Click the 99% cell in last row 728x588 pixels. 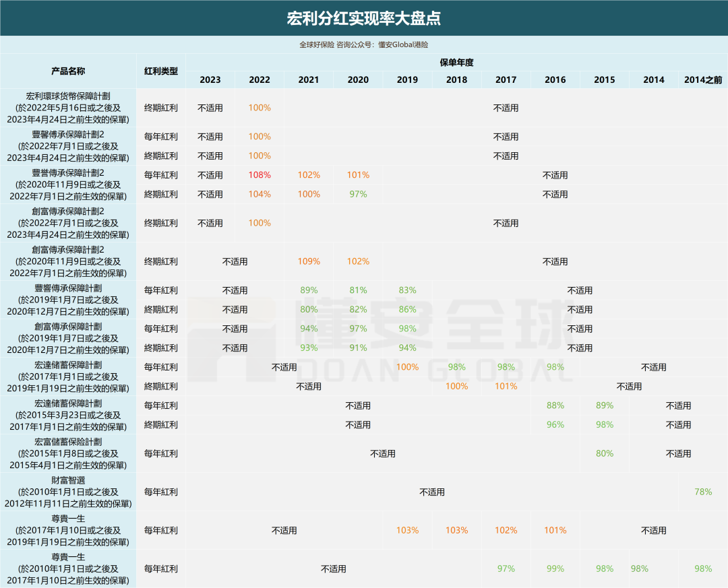(555, 568)
